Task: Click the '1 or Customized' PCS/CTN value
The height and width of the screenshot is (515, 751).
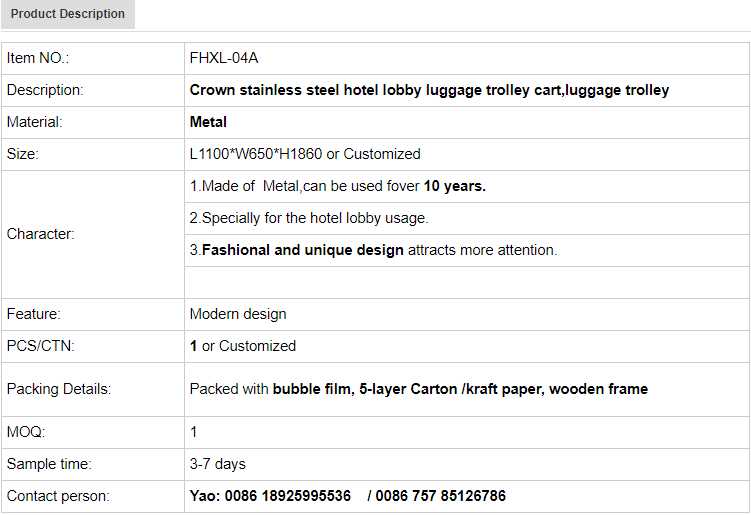Action: (243, 346)
